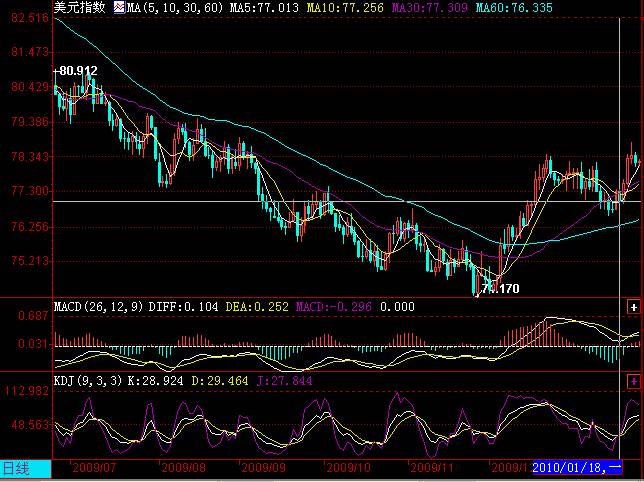The height and width of the screenshot is (482, 644).
Task: Click the MA5:77.013 value
Action: pos(264,7)
